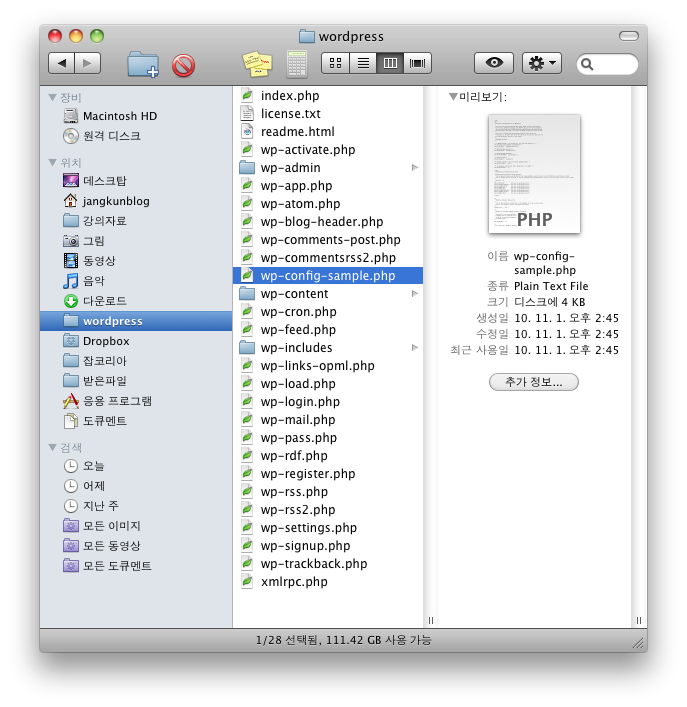Click the wordpress title folder icon

307,36
